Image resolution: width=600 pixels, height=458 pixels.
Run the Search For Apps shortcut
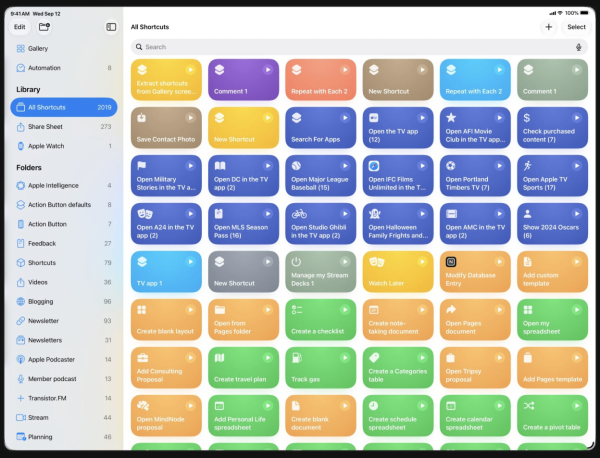pyautogui.click(x=345, y=117)
